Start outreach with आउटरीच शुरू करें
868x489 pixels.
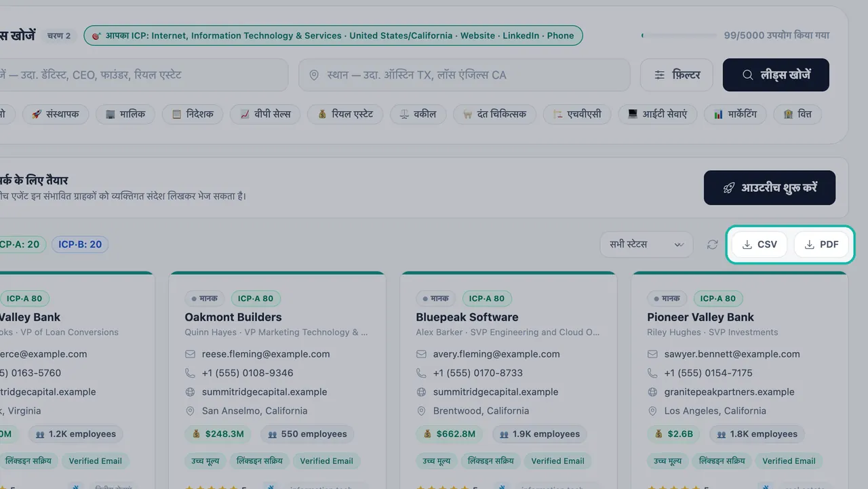(770, 188)
